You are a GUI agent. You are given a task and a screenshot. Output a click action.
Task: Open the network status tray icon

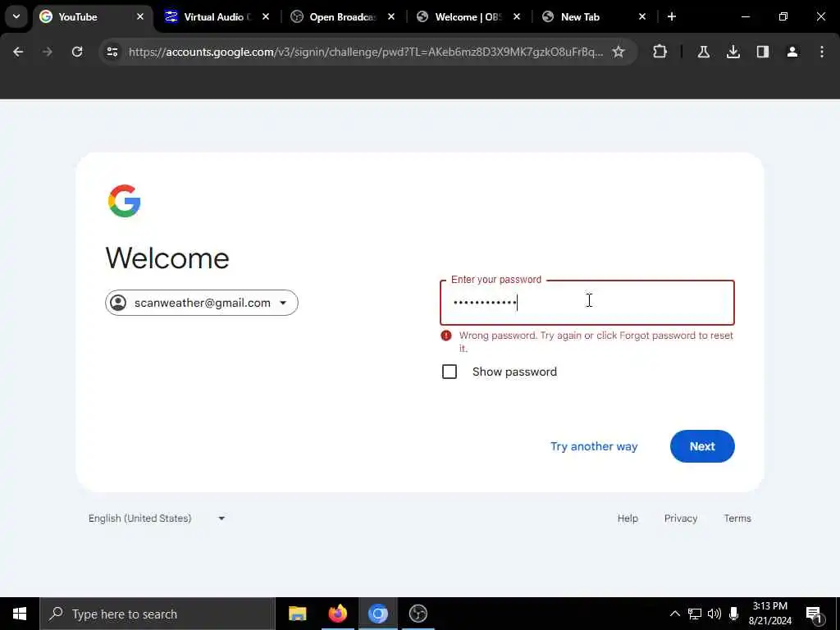(x=694, y=614)
